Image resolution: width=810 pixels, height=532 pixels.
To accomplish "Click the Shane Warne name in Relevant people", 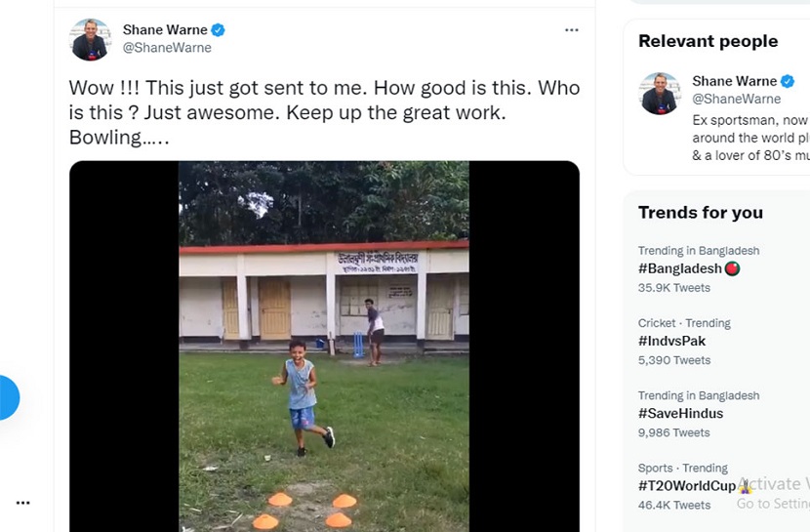I will tap(735, 81).
